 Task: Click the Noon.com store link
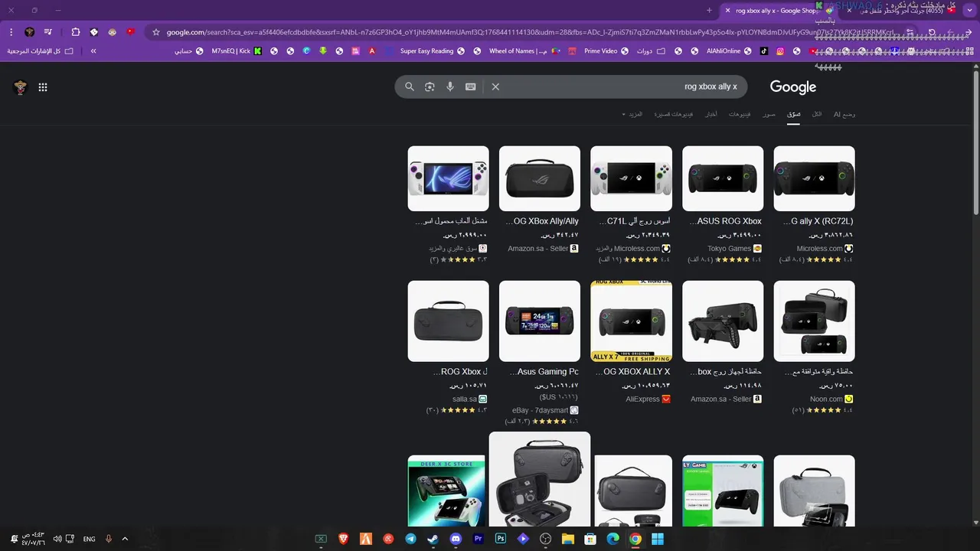(x=831, y=399)
